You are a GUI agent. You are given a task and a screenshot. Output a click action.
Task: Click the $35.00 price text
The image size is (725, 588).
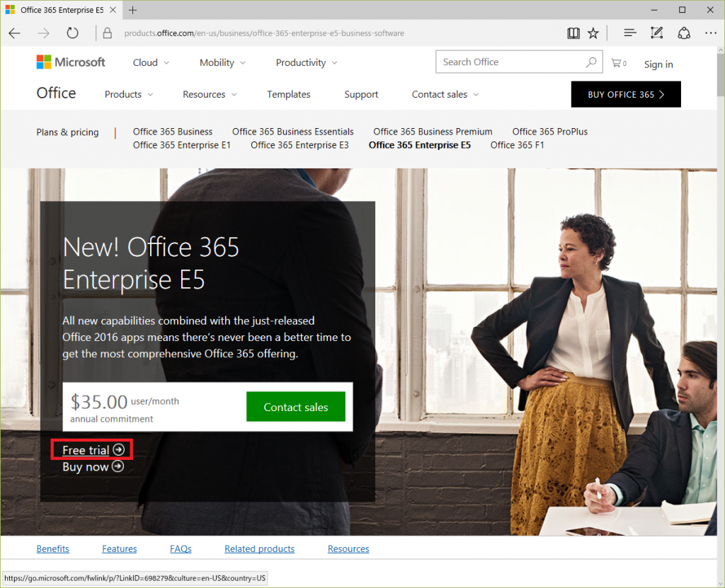(99, 402)
